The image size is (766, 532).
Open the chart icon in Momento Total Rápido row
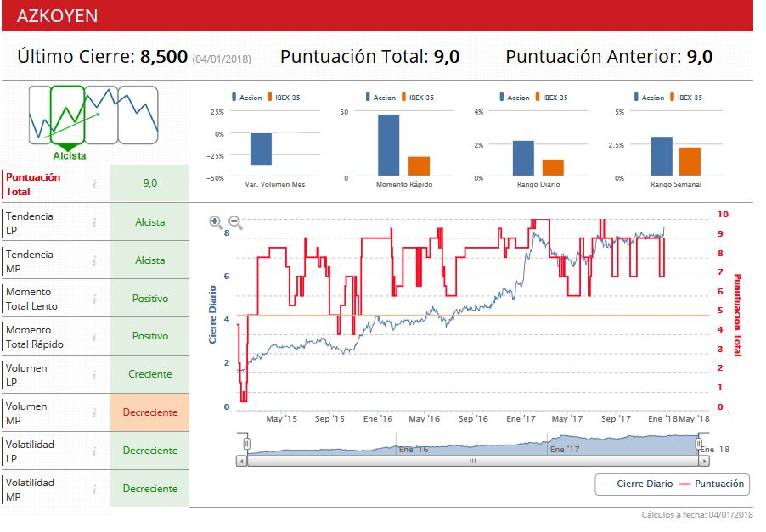[94, 337]
